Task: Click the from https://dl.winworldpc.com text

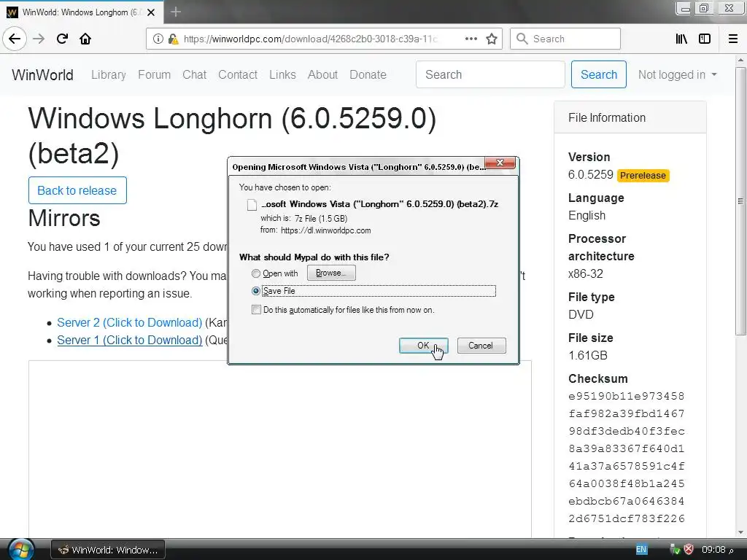Action: 315,230
